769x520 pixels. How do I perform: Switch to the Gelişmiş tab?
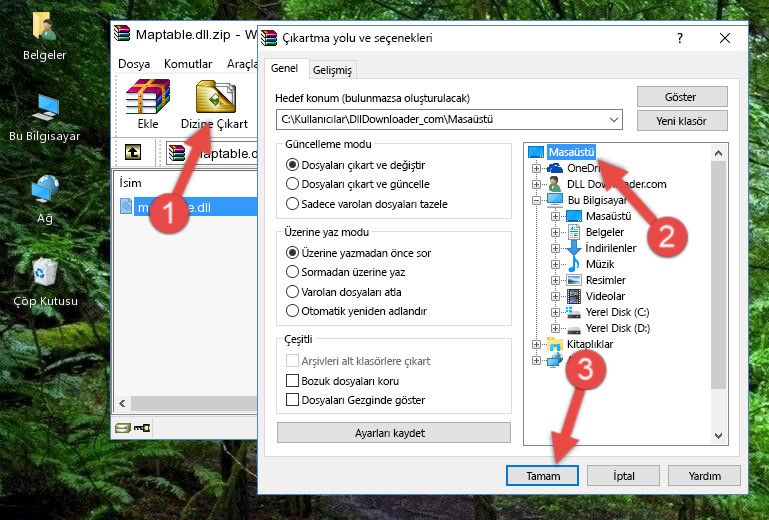coord(333,70)
